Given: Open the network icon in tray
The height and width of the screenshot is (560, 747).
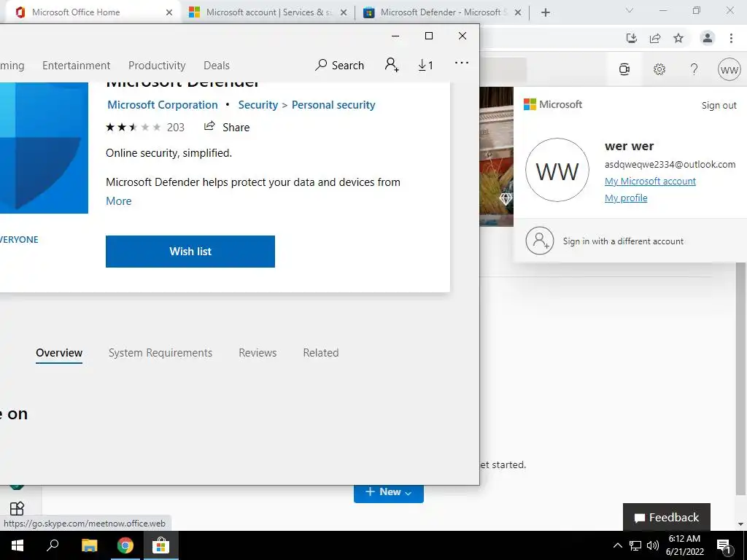Looking at the screenshot, I should tap(635, 545).
